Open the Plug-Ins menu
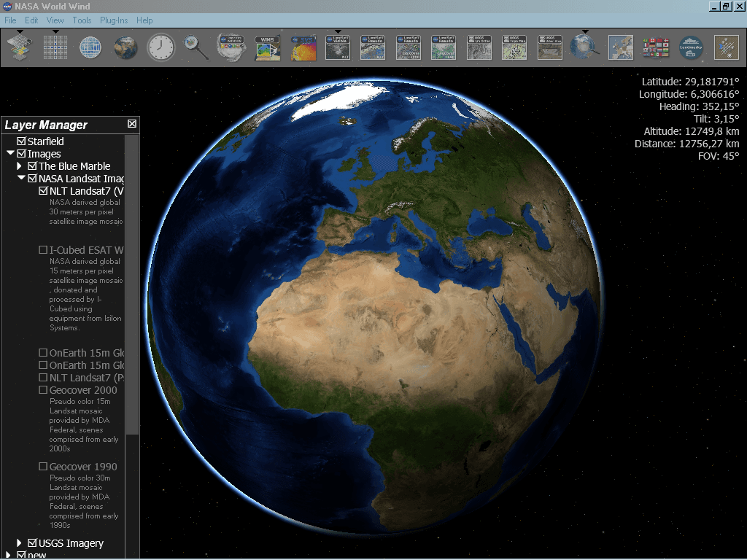This screenshot has height=560, width=747. (113, 20)
